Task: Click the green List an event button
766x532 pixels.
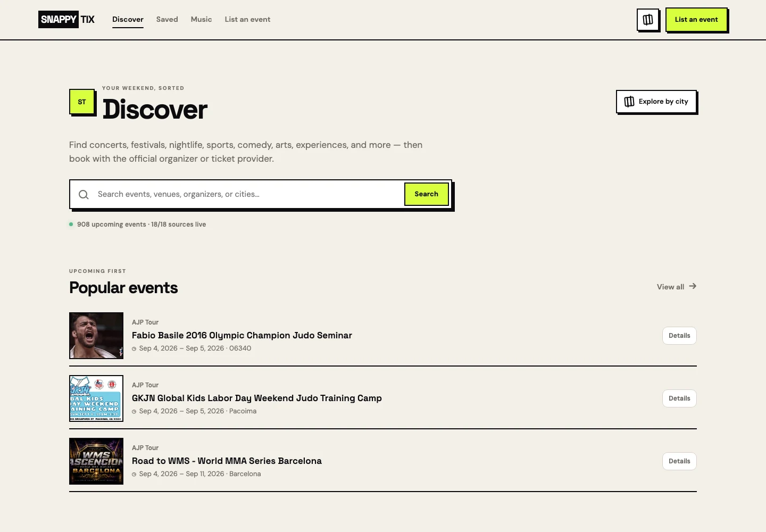Action: pyautogui.click(x=696, y=20)
